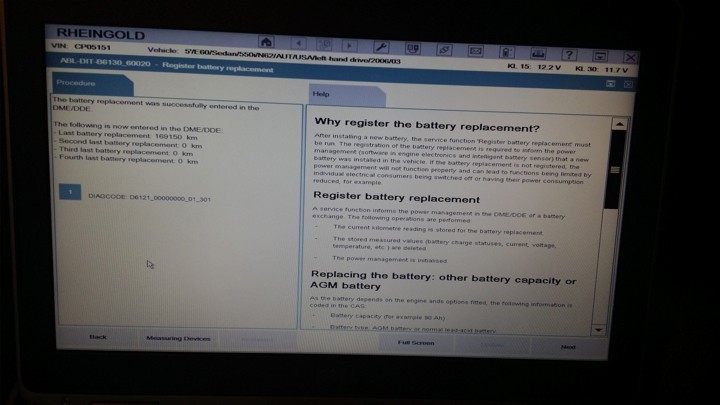Maximize the procedure sub-window icon
The height and width of the screenshot is (405, 720).
pyautogui.click(x=610, y=84)
